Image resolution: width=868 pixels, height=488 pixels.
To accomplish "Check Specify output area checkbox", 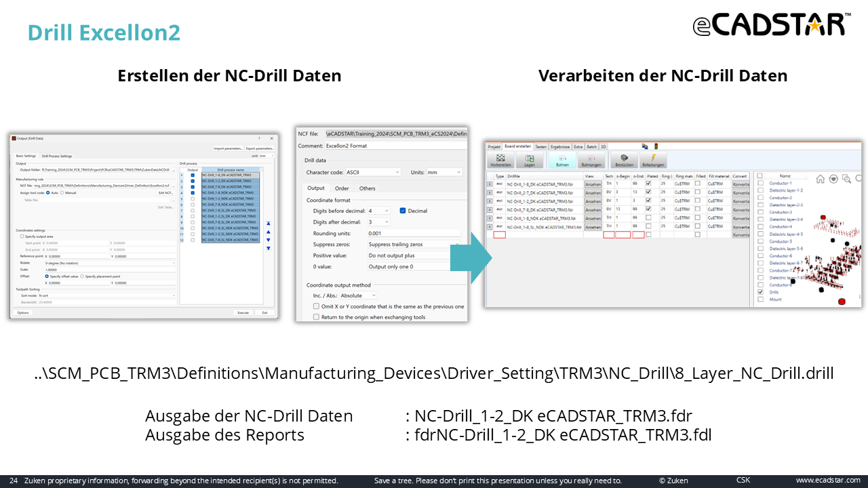I will [x=22, y=237].
